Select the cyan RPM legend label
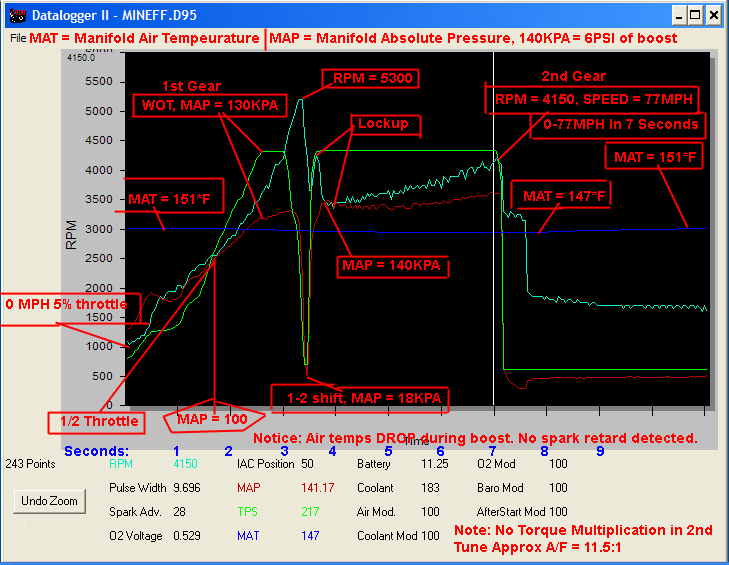 (x=121, y=464)
